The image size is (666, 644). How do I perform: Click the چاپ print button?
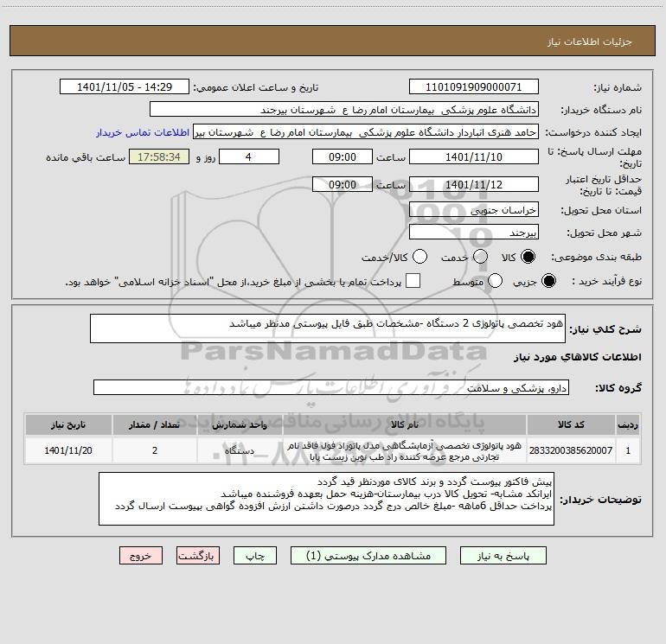[x=255, y=556]
